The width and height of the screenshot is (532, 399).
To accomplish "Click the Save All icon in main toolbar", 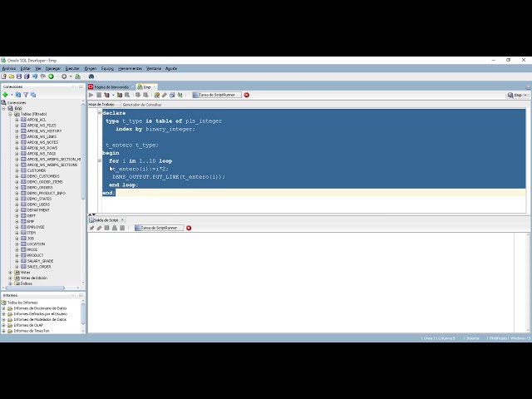I will point(27,76).
